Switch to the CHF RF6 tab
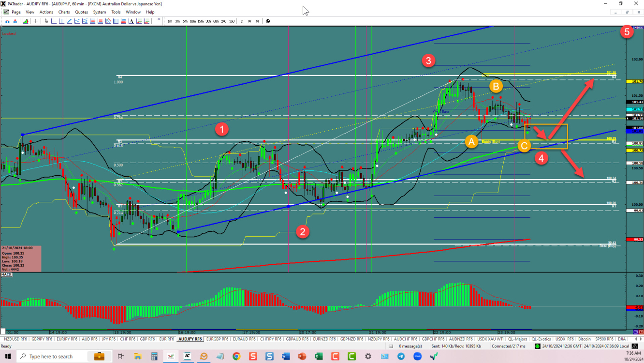 coord(127,339)
